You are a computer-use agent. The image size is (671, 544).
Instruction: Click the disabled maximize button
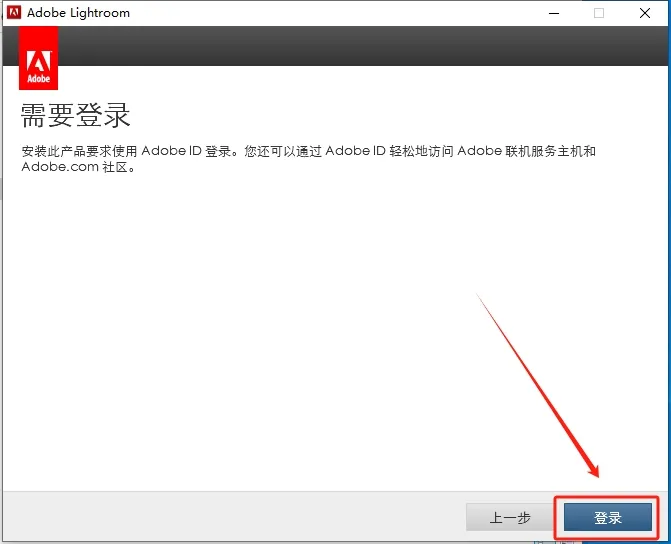click(599, 13)
